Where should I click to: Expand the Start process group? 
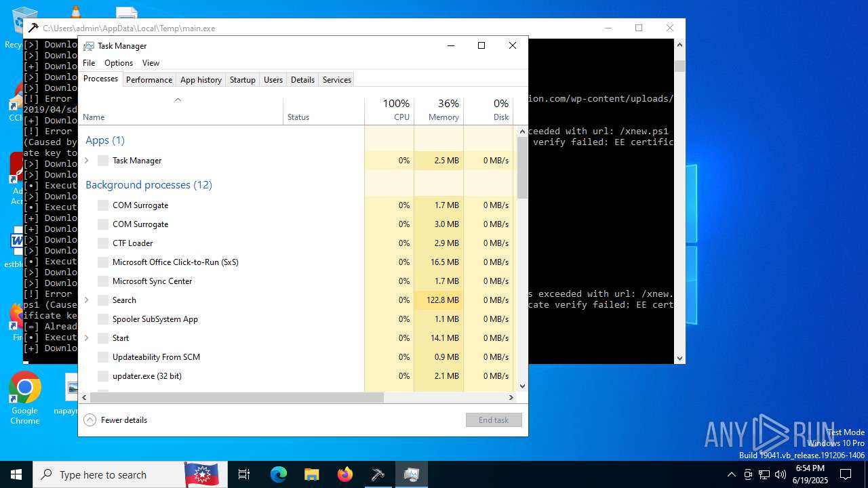point(86,338)
